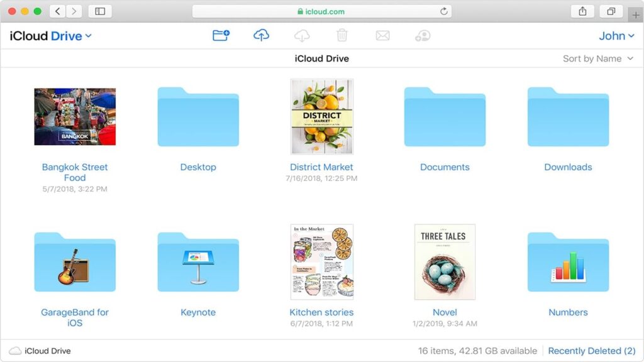The image size is (644, 362).
Task: Go back using Safari's back arrow
Action: tap(57, 11)
